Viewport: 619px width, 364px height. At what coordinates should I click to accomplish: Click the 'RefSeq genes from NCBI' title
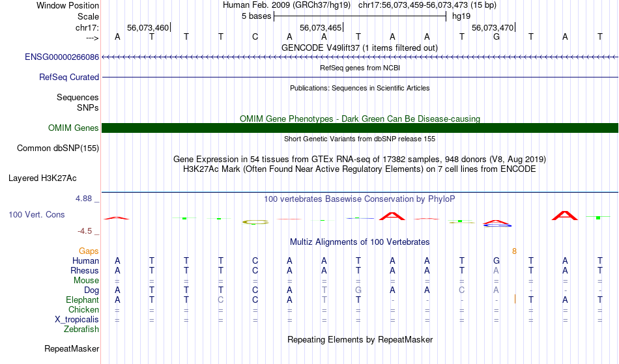click(x=360, y=68)
